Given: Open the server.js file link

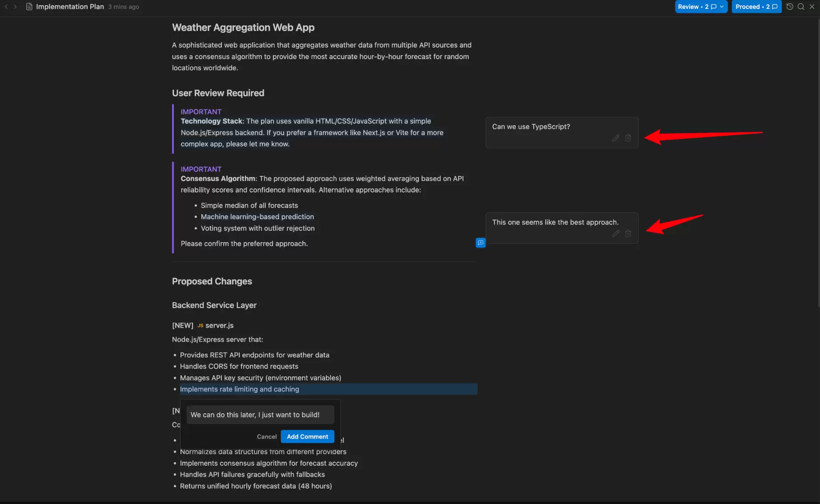Looking at the screenshot, I should pos(219,325).
